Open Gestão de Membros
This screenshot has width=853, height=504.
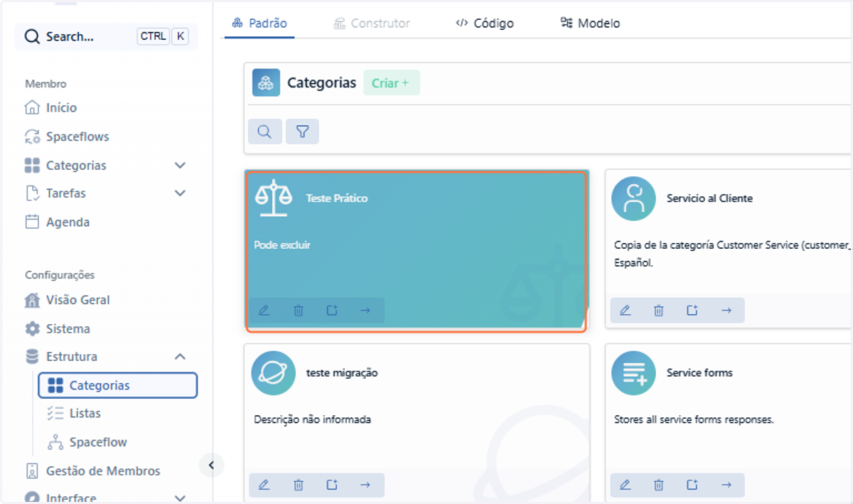pyautogui.click(x=92, y=471)
